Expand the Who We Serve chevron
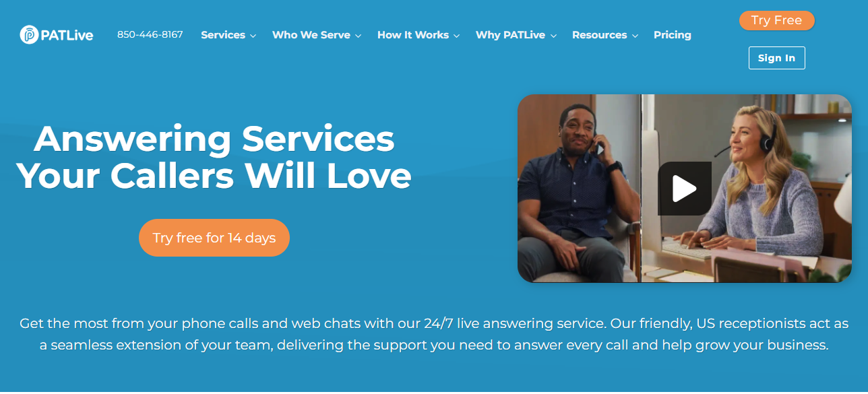 (x=358, y=36)
